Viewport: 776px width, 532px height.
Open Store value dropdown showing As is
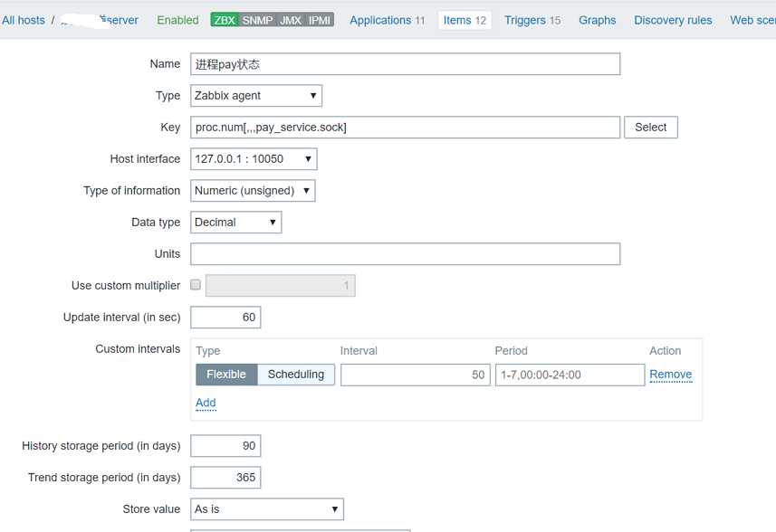coord(267,509)
